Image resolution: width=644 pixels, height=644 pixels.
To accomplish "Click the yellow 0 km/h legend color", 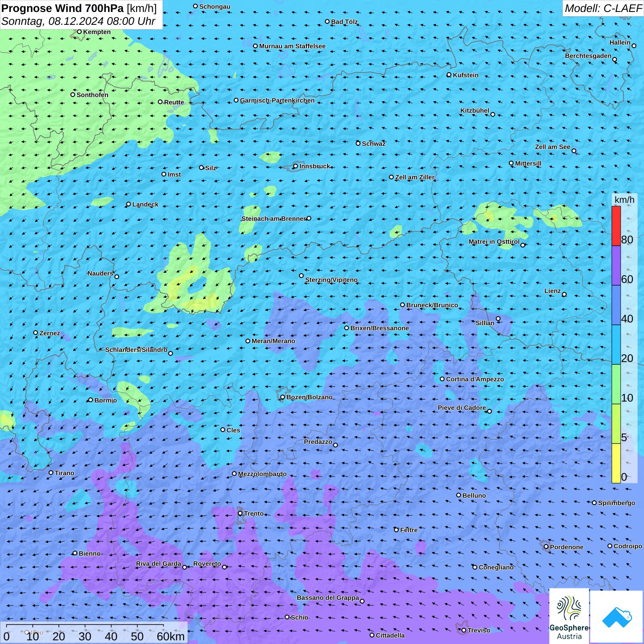I will pos(616,463).
